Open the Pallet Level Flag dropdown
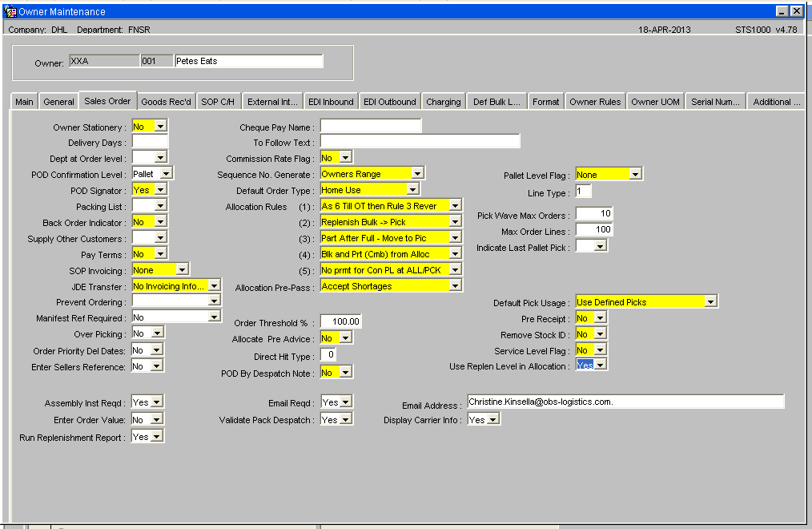The height and width of the screenshot is (529, 812). (635, 174)
